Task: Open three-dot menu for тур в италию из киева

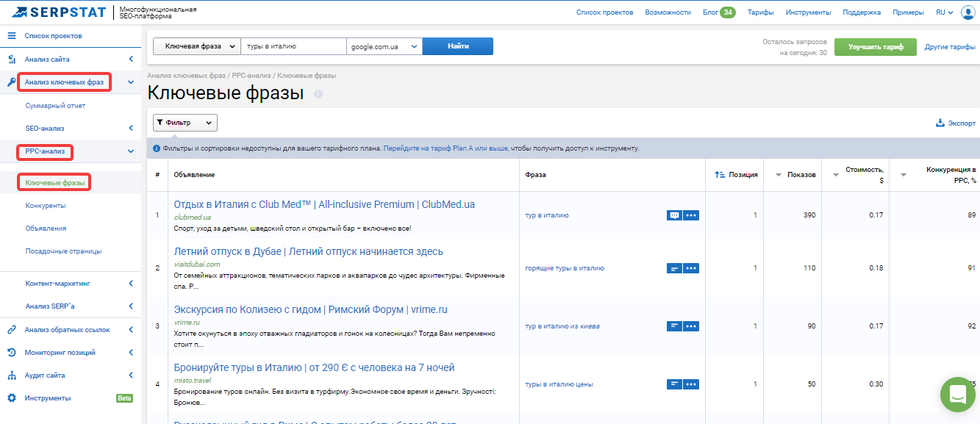Action: (x=691, y=326)
